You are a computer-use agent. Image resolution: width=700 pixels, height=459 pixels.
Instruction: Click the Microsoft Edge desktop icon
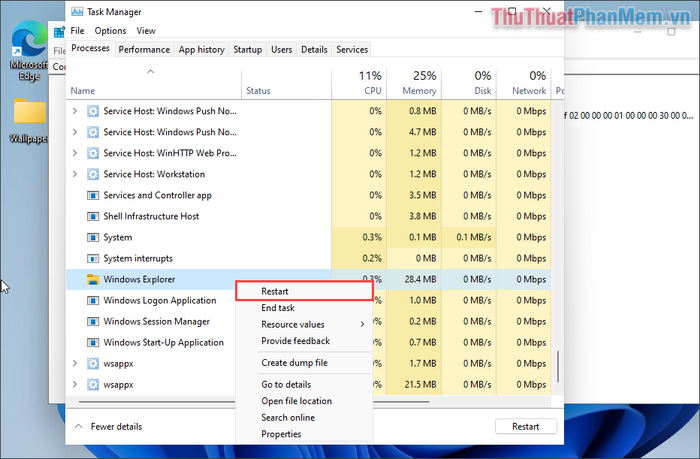click(x=29, y=50)
